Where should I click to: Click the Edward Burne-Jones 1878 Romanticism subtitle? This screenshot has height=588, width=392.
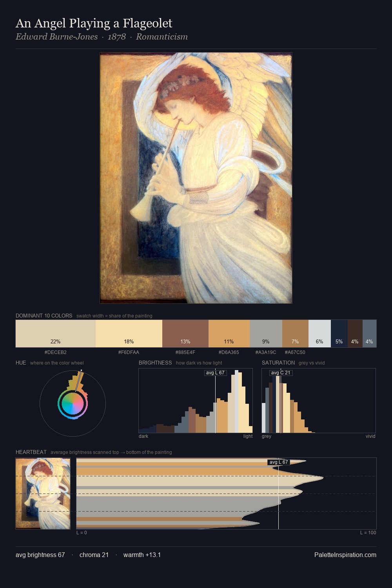tap(102, 37)
